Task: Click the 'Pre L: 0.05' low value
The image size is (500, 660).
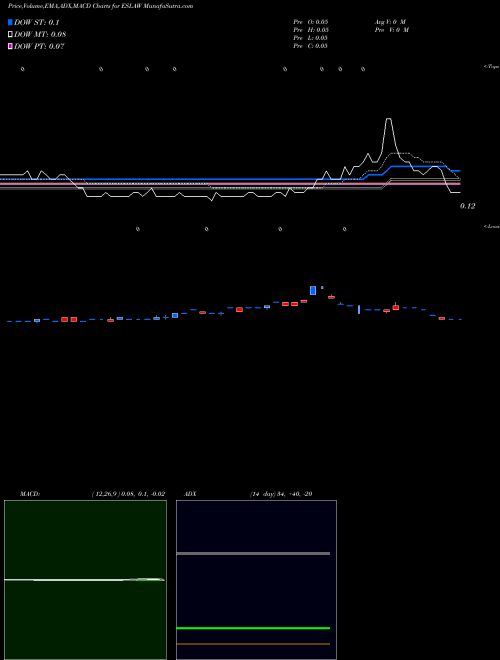Action: click(311, 38)
